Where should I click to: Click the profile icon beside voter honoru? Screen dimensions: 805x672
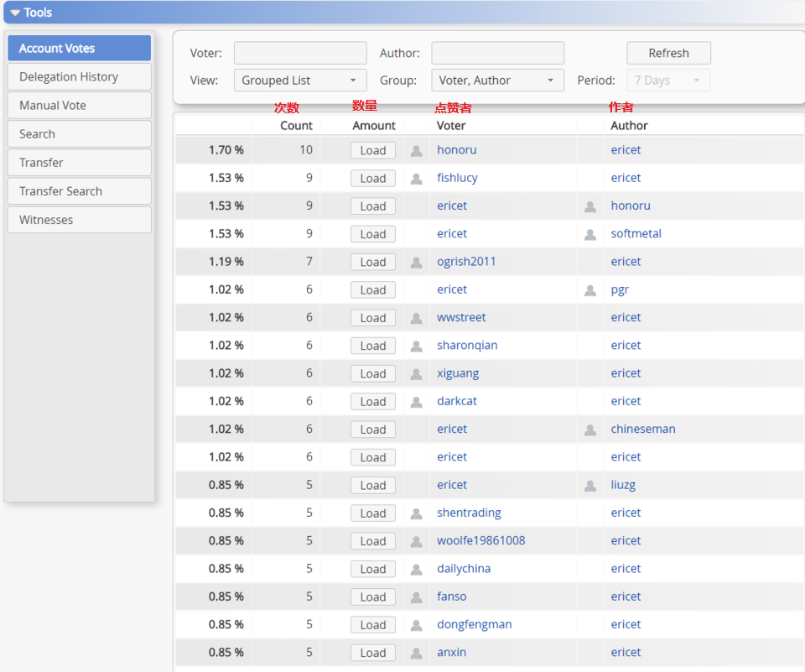[x=416, y=151]
